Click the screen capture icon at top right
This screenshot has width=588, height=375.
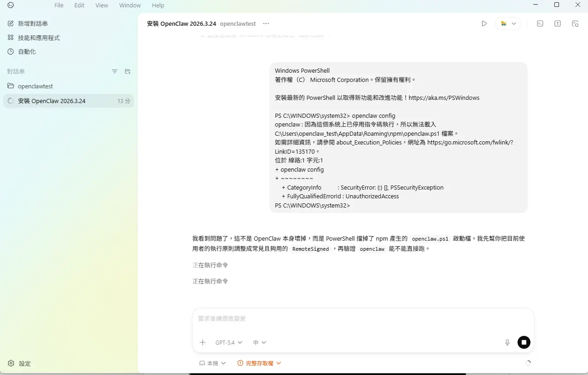575,23
